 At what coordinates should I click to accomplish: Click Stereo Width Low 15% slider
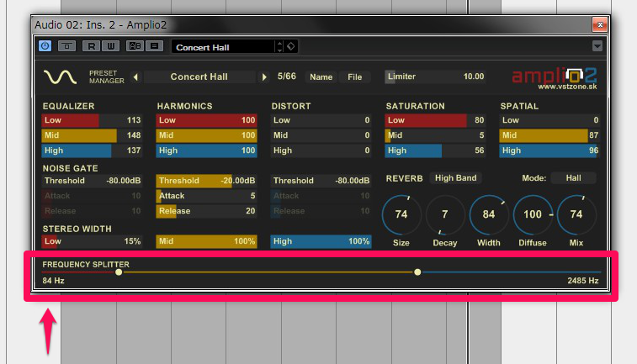[x=92, y=241]
